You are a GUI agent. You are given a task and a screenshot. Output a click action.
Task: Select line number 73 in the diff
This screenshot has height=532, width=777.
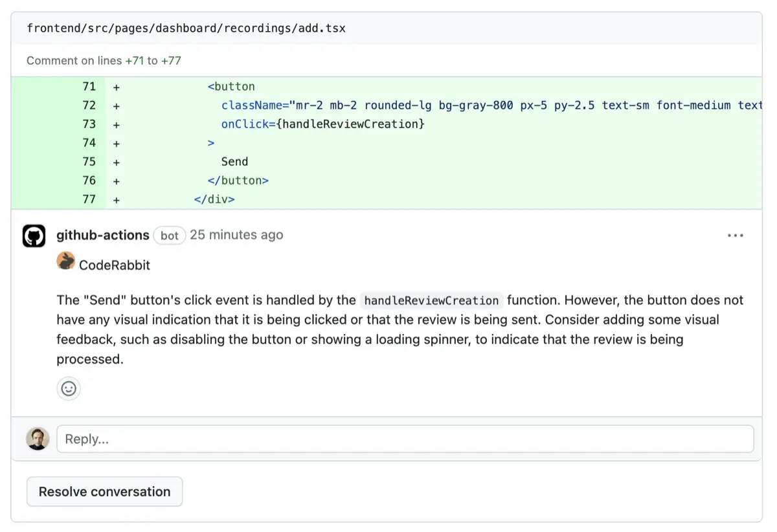[x=89, y=124]
